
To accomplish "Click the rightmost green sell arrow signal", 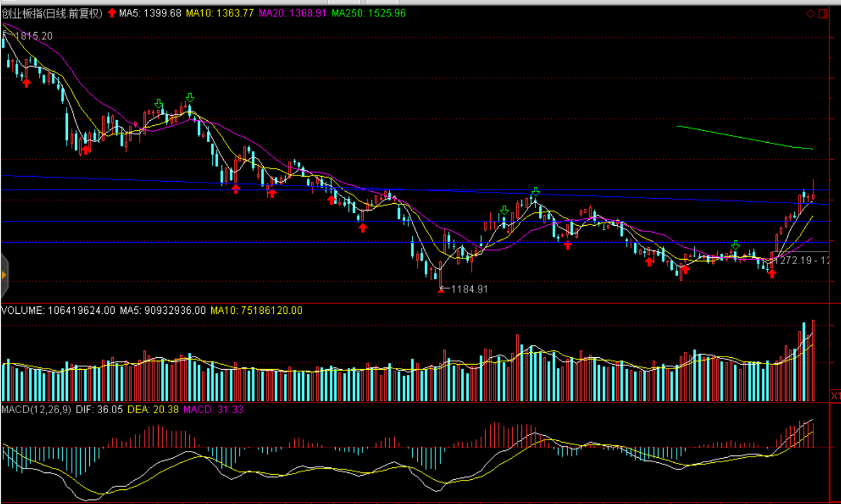I will [735, 246].
